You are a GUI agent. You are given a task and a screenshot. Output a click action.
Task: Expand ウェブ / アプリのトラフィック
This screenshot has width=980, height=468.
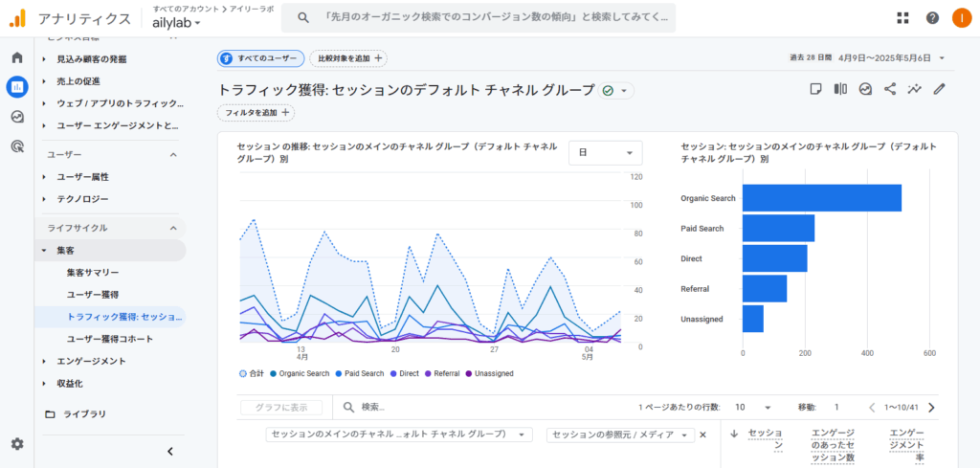pos(44,103)
